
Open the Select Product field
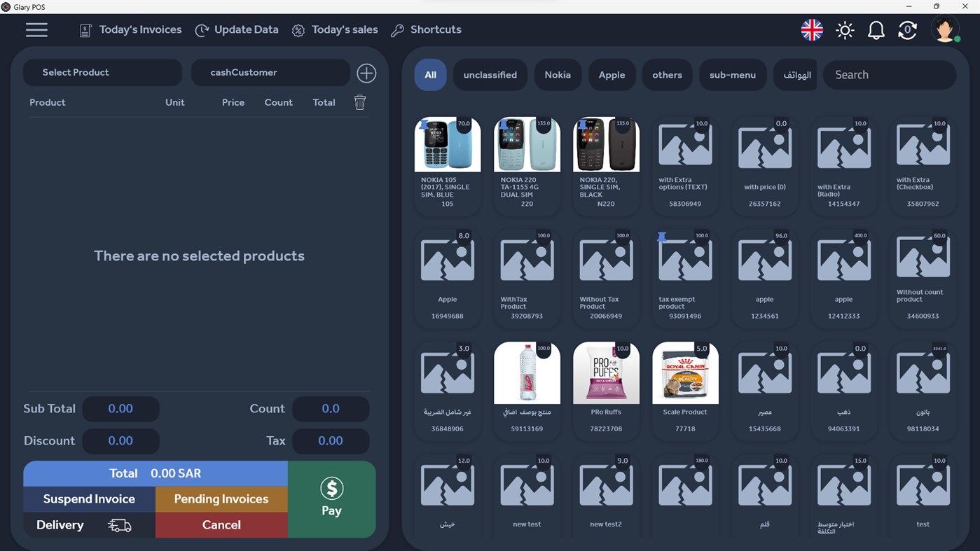pos(102,72)
